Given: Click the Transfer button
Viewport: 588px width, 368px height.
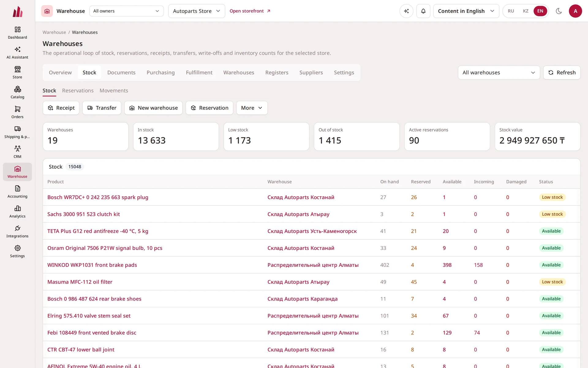Looking at the screenshot, I should point(102,108).
